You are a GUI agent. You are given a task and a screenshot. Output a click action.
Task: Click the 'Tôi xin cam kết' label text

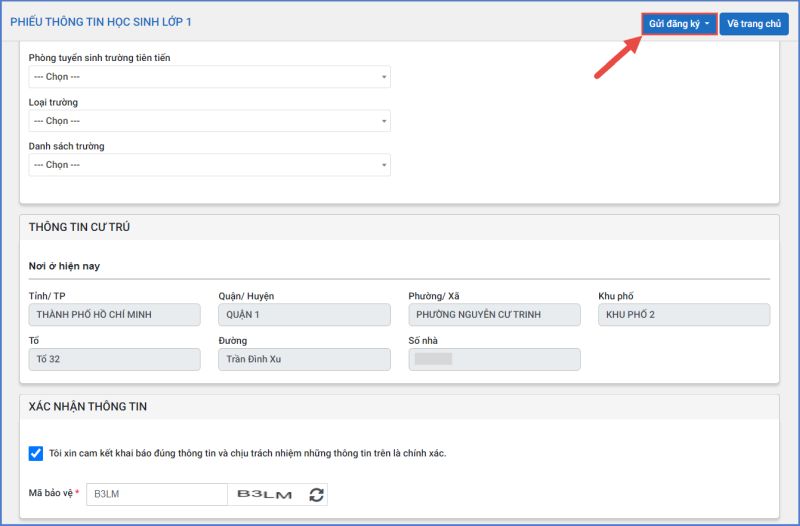click(247, 453)
